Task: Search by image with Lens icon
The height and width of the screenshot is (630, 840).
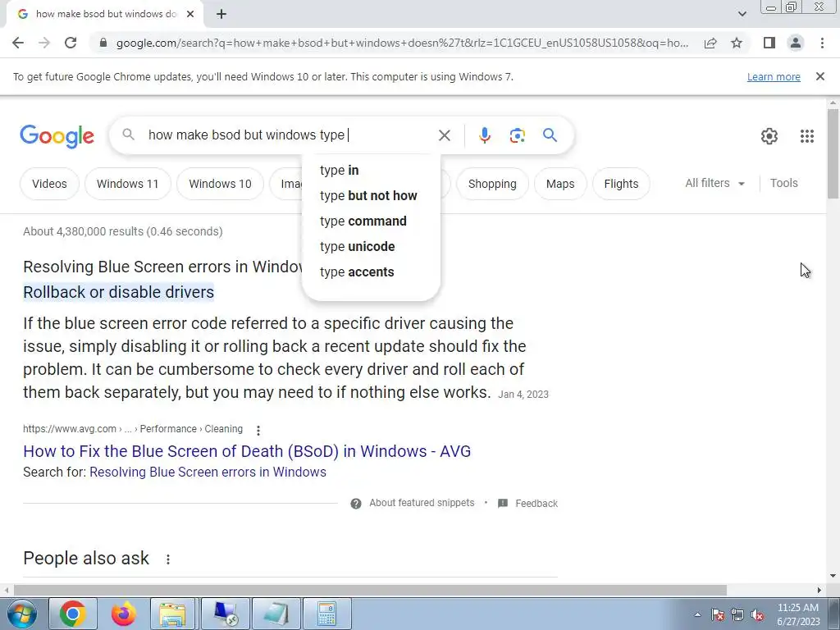Action: [517, 135]
